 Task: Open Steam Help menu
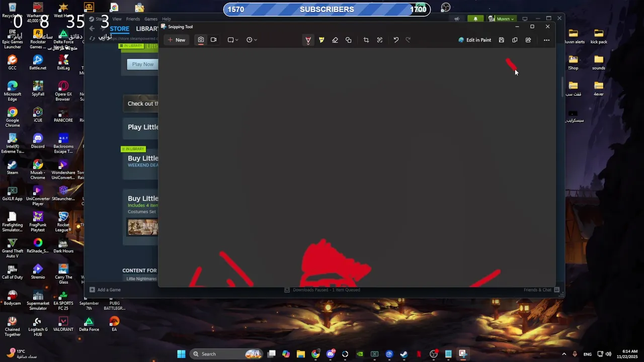coord(167,19)
